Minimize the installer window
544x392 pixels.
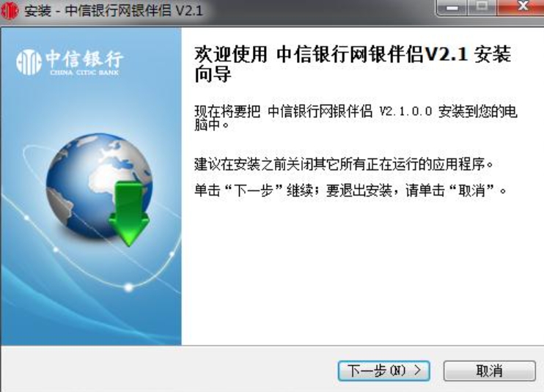pyautogui.click(x=452, y=7)
